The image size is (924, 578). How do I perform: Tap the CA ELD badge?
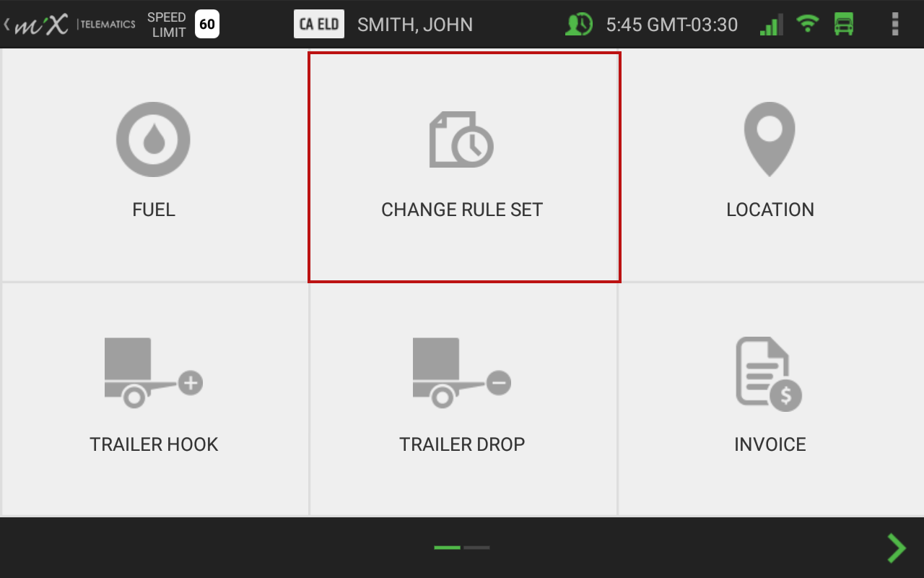319,25
